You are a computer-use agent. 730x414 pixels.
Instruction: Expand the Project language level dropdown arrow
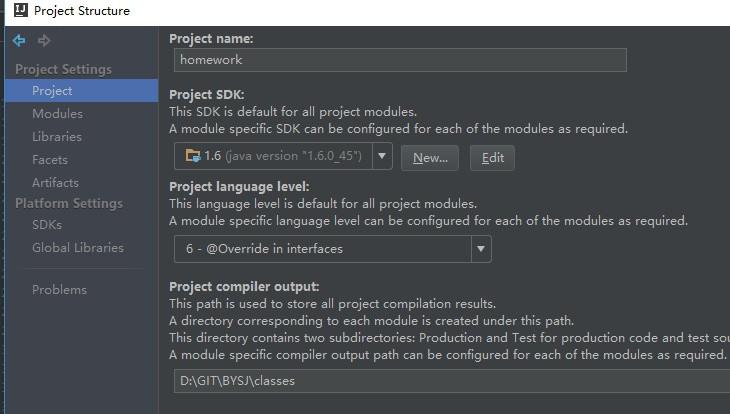(481, 249)
